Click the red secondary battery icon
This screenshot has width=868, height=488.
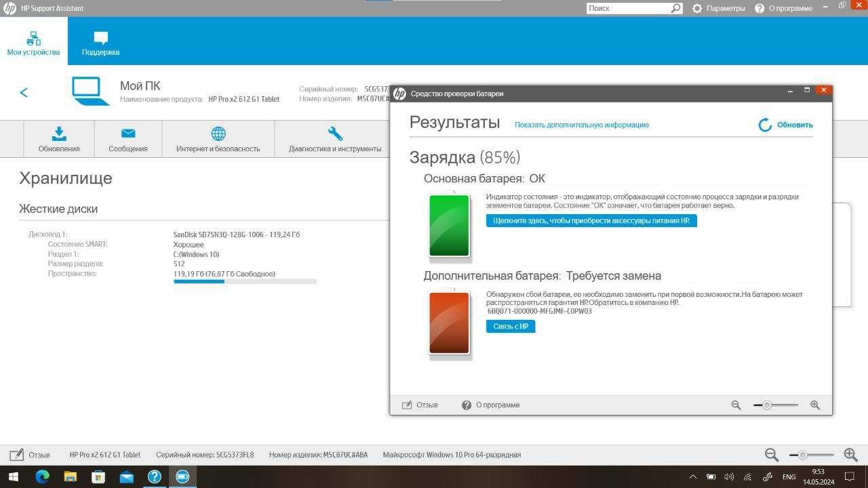[450, 323]
